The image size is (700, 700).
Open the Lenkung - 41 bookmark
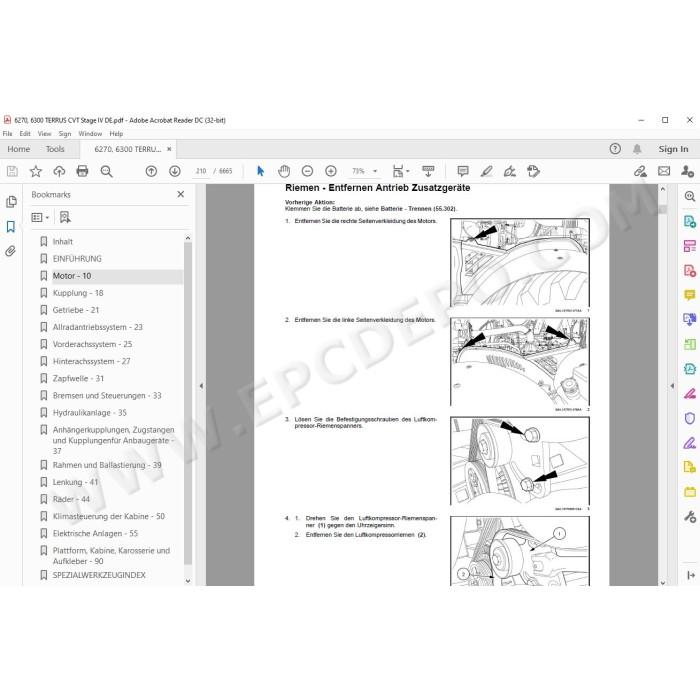point(75,482)
